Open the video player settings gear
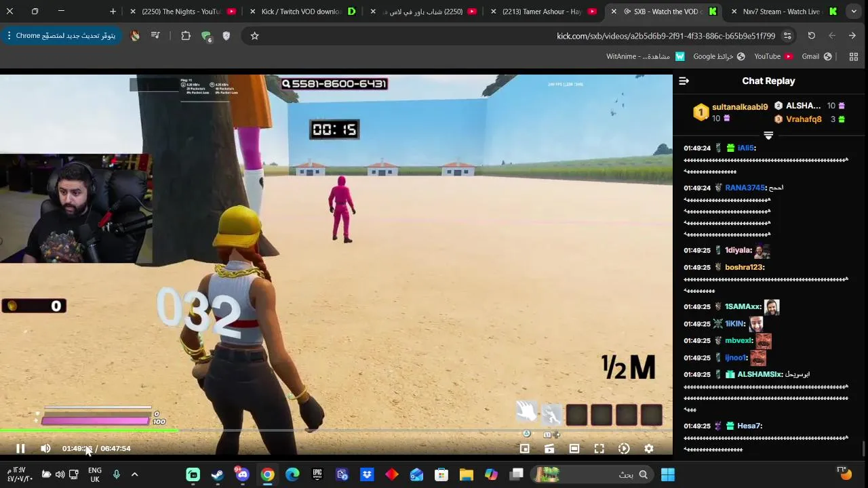This screenshot has height=488, width=868. (x=649, y=449)
